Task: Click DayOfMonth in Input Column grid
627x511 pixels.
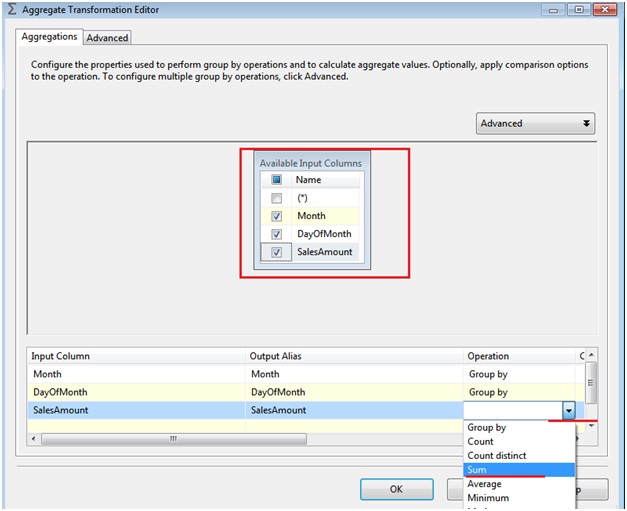Action: pos(136,392)
